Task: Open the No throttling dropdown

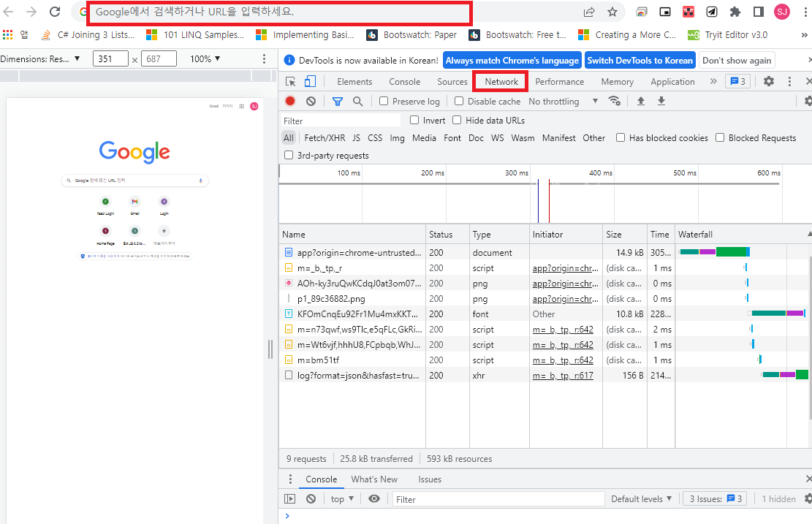Action: point(563,102)
